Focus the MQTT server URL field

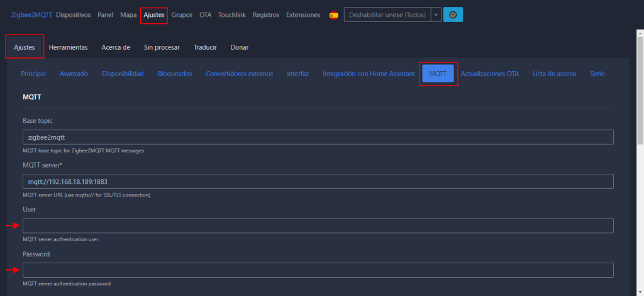[x=318, y=181]
